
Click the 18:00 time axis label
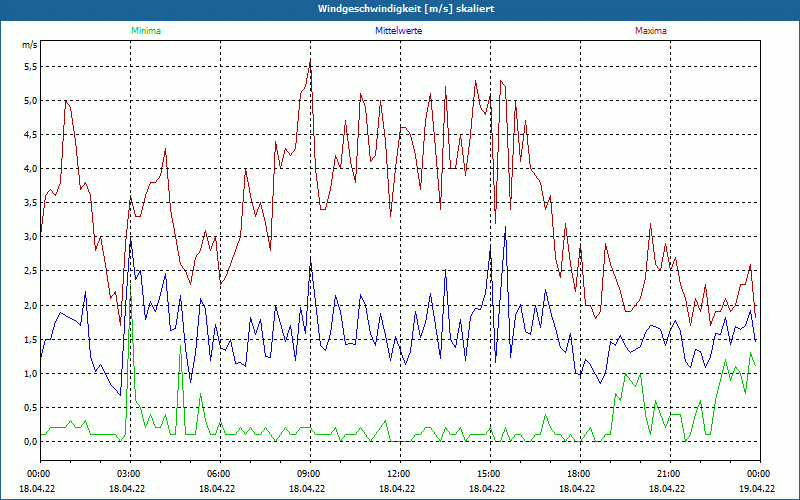point(580,474)
